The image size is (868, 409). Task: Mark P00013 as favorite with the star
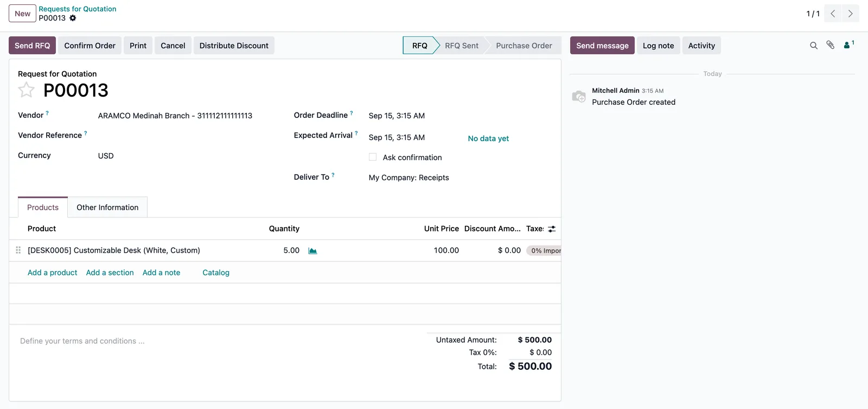(26, 90)
